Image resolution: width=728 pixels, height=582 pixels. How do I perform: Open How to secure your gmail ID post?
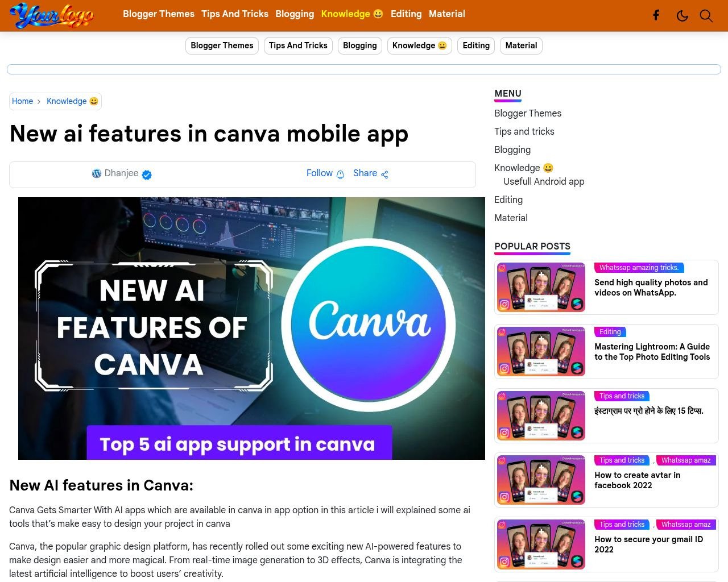tap(649, 544)
